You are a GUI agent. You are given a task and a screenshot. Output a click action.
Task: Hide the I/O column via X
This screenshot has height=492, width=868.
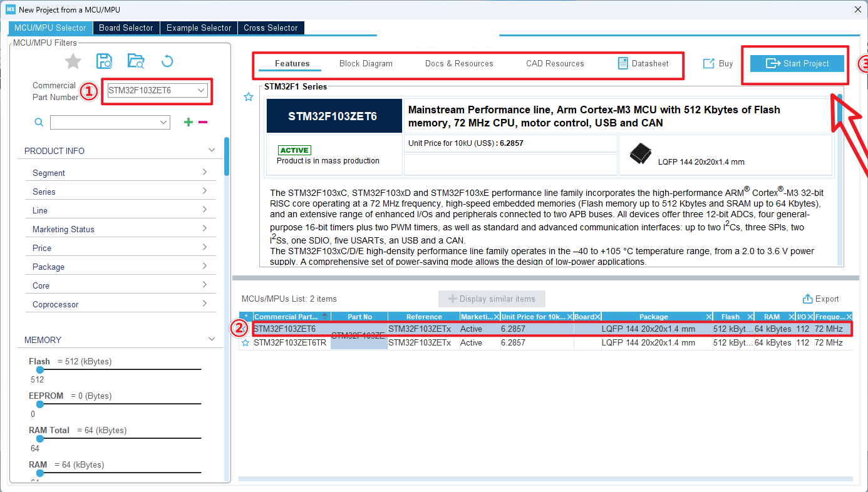pos(810,317)
